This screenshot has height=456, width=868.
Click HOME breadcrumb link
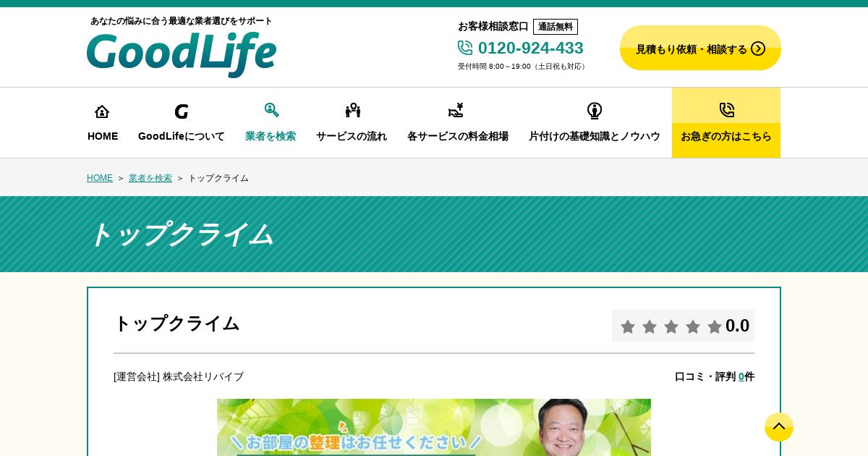click(100, 178)
